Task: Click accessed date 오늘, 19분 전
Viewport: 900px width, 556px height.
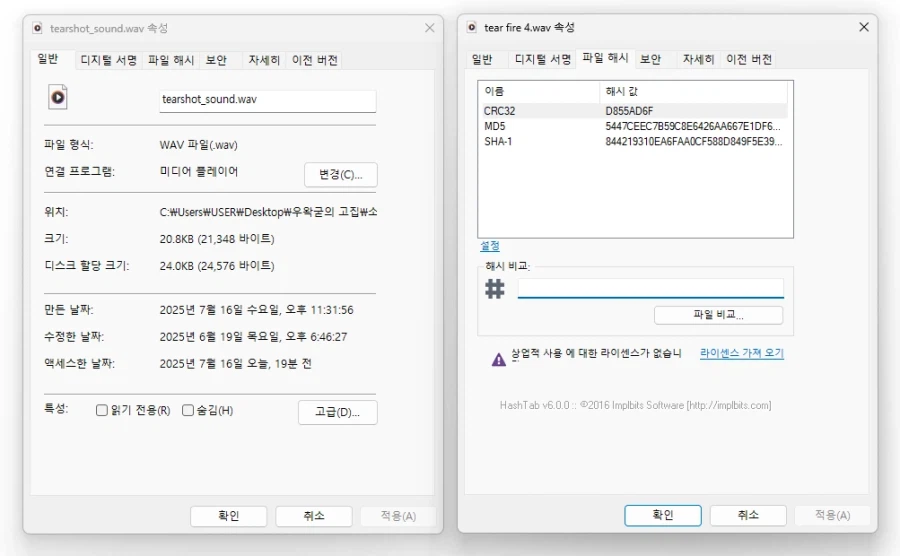Action: coord(235,364)
